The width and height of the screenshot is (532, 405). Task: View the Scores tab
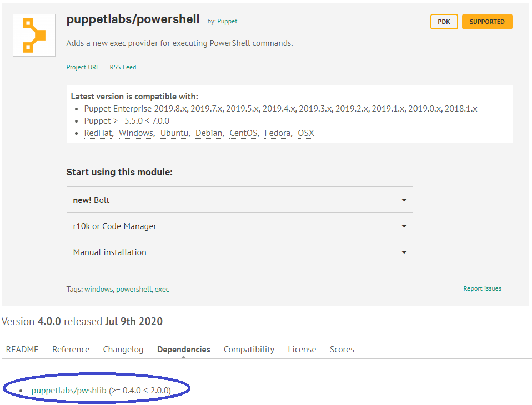click(342, 350)
